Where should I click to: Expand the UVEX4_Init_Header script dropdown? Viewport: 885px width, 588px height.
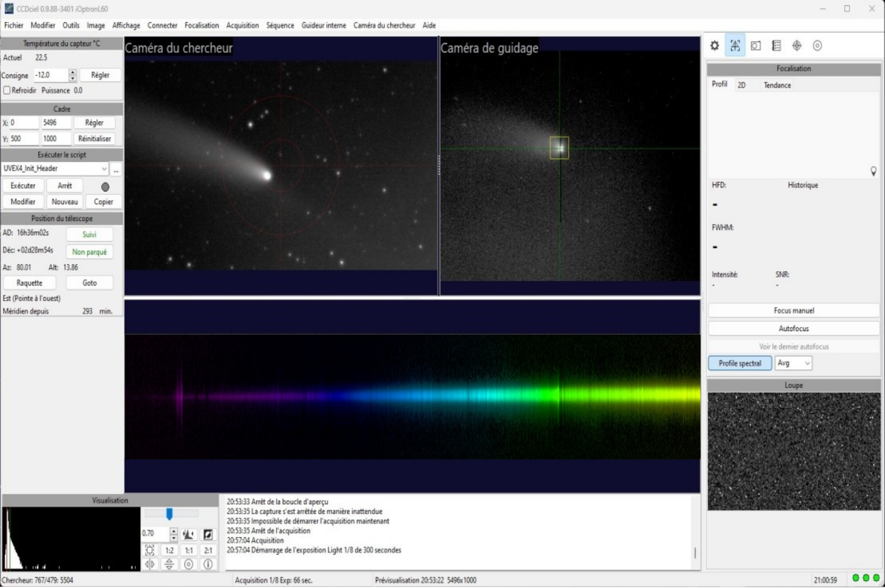click(x=104, y=169)
